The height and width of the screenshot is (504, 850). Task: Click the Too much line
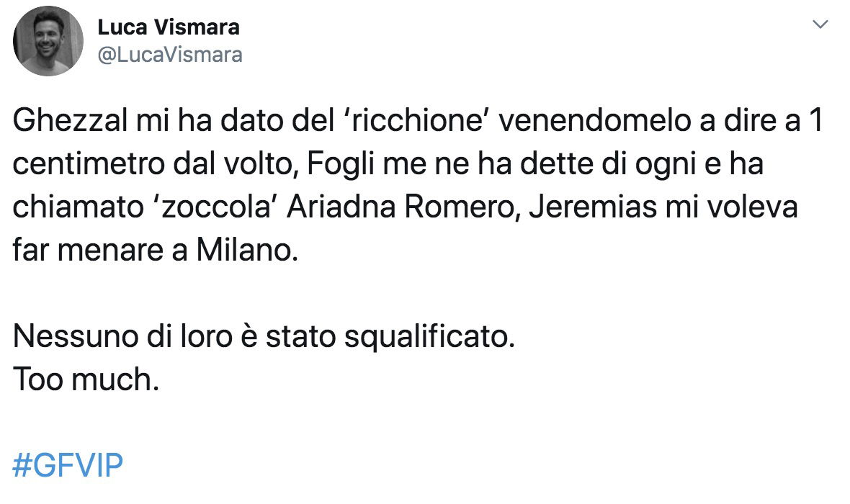point(86,379)
